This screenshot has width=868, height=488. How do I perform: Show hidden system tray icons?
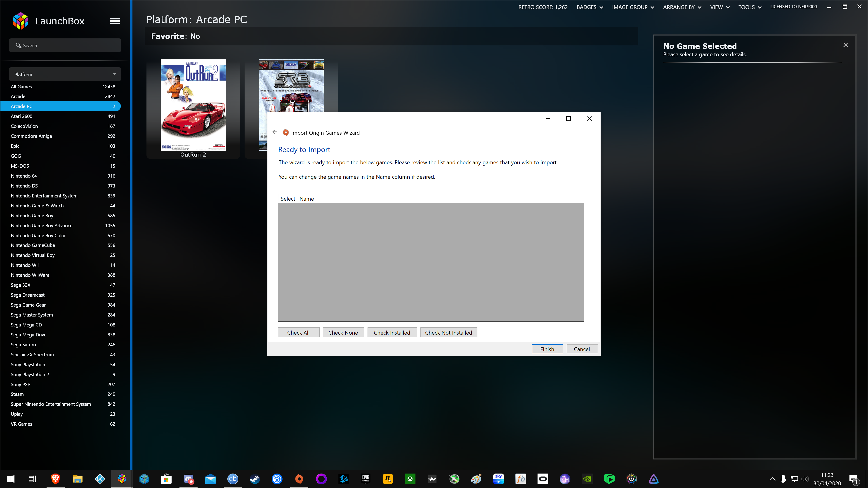pos(772,479)
